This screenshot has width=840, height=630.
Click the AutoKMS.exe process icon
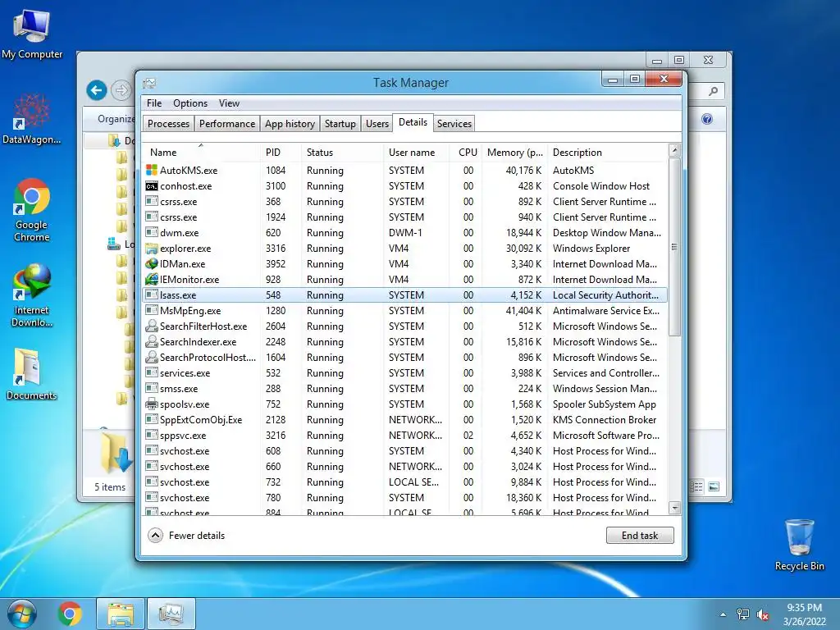(152, 171)
